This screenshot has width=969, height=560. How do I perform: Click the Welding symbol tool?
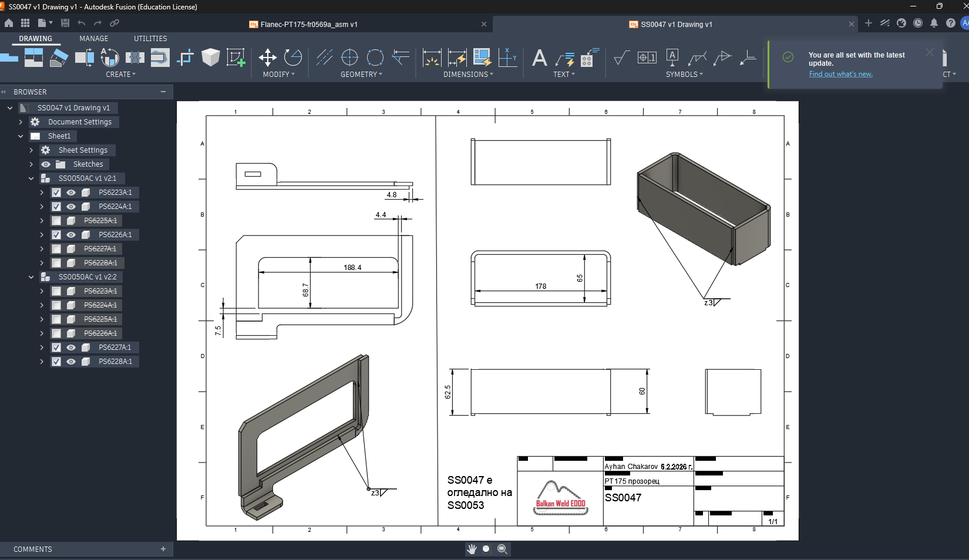(697, 58)
